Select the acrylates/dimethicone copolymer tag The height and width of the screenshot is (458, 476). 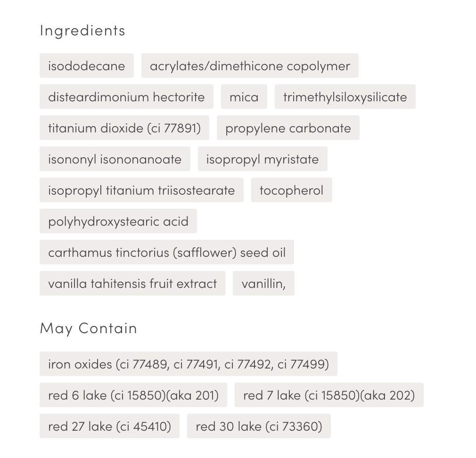coord(250,65)
